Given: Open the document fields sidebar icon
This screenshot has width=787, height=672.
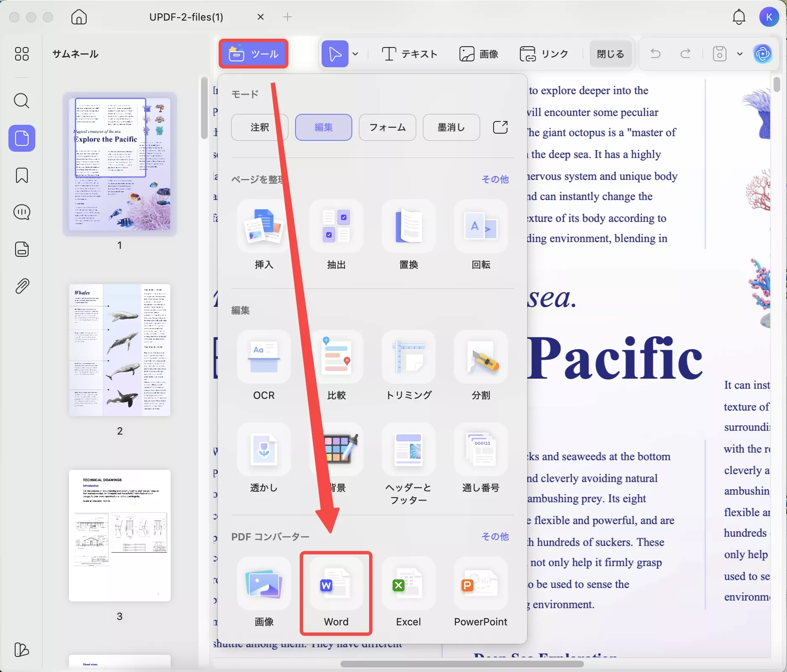Looking at the screenshot, I should 22,249.
